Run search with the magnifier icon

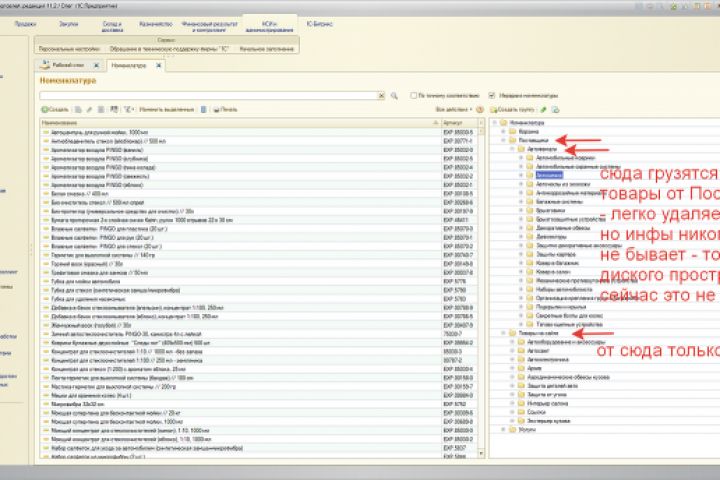394,96
